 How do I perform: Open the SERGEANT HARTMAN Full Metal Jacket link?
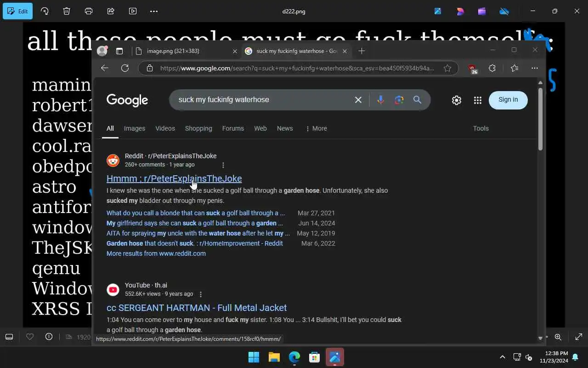point(197,308)
